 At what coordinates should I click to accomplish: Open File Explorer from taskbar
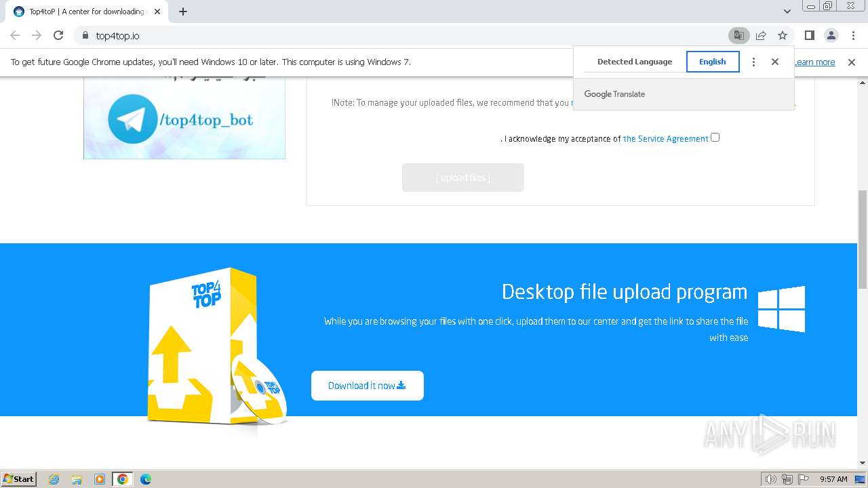(77, 479)
